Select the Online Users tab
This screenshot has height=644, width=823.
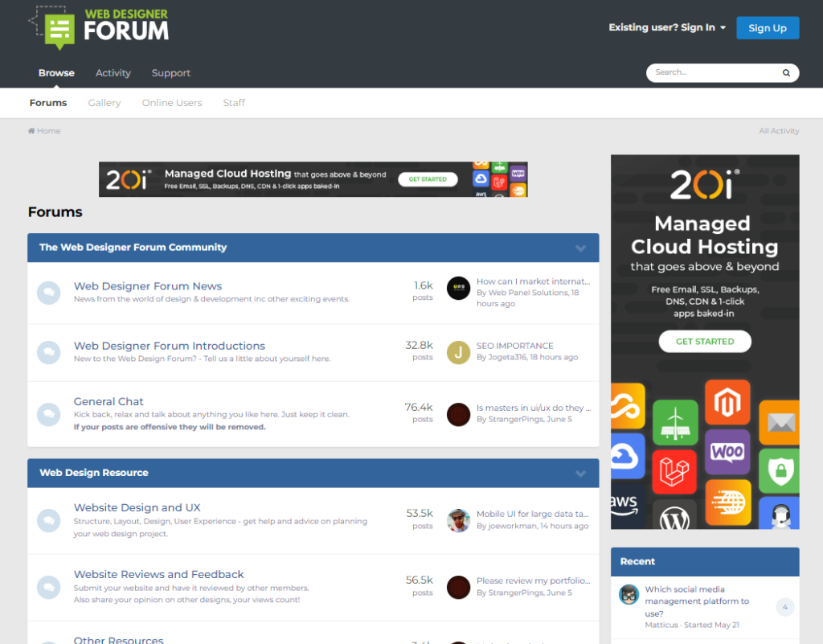click(x=172, y=103)
